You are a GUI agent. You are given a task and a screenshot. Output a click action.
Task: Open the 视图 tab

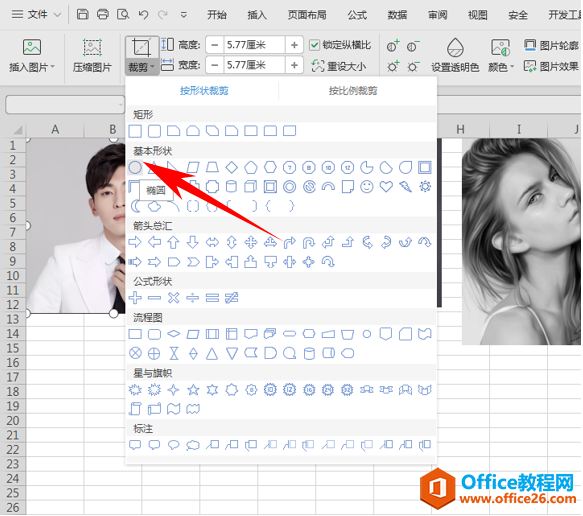point(478,15)
